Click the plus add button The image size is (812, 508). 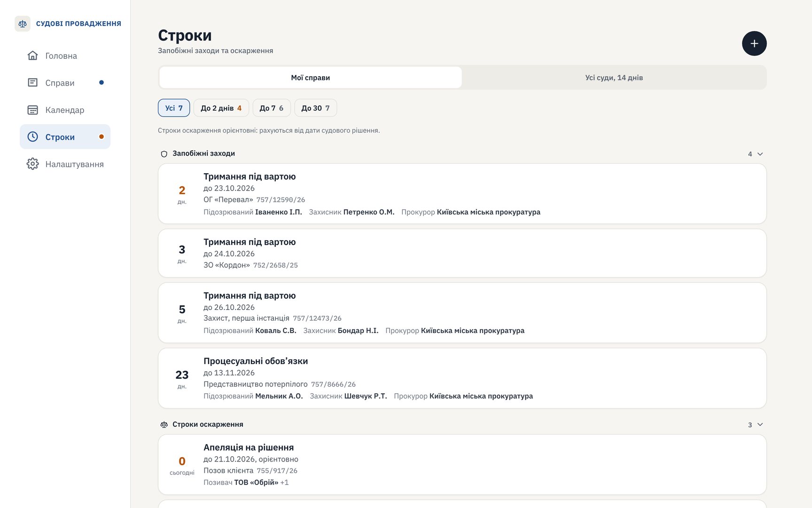(754, 43)
